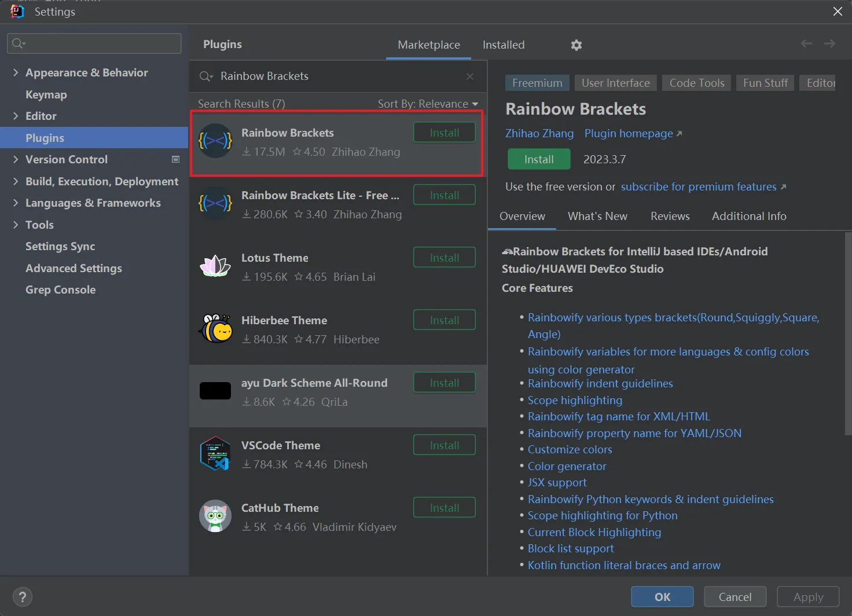Click the Fun Stuff tag
This screenshot has height=616, width=852.
[765, 83]
